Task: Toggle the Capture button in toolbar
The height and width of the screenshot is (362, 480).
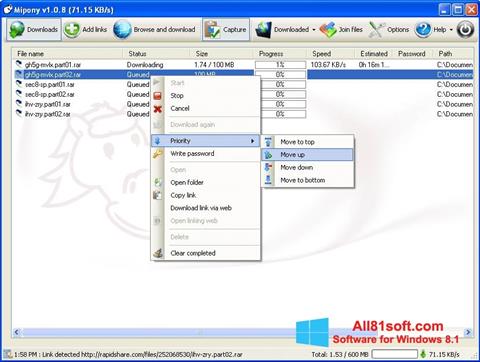Action: tap(226, 30)
